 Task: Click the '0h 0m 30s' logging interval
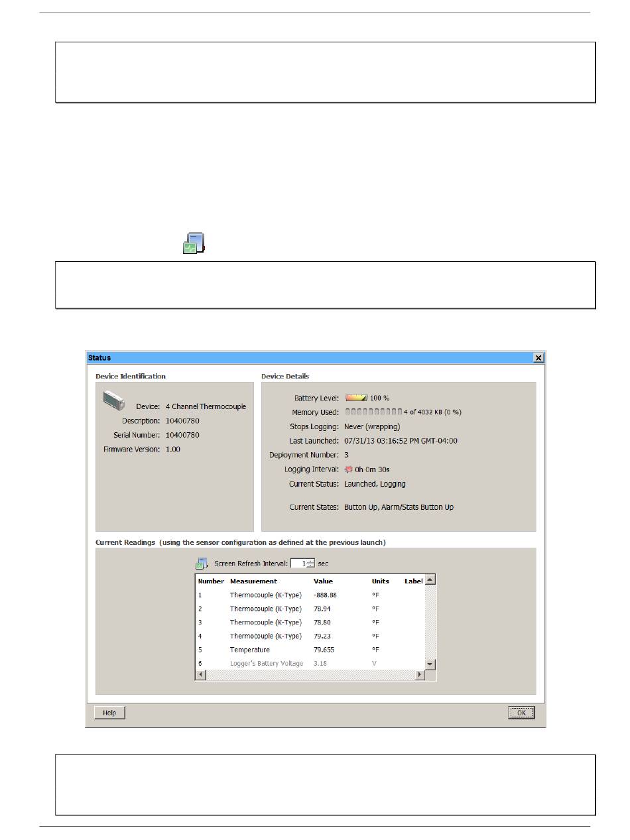point(372,469)
